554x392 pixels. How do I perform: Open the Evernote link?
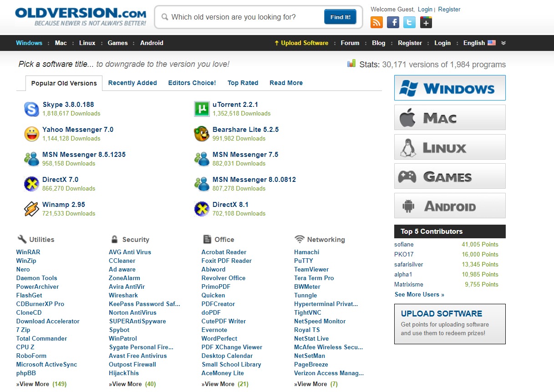(214, 330)
